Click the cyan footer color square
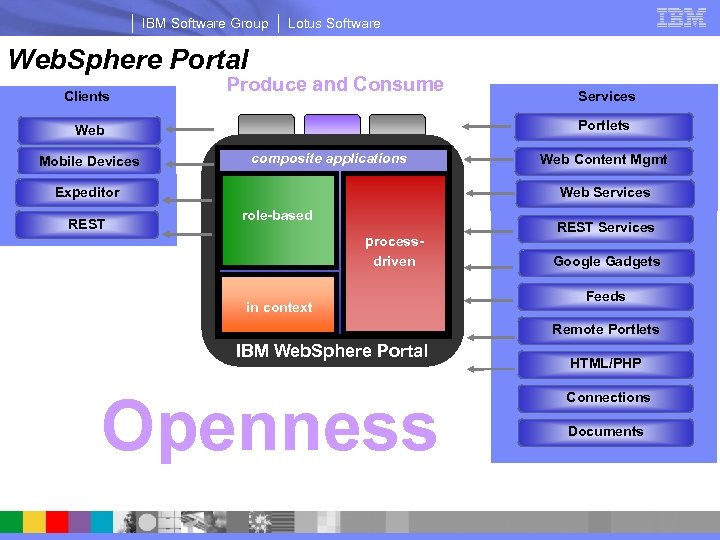Image resolution: width=720 pixels, height=540 pixels. tap(101, 522)
